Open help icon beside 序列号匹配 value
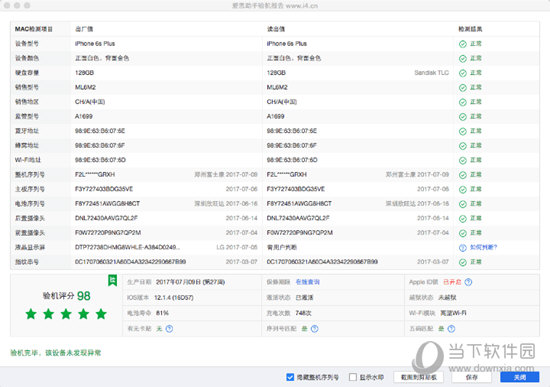The image size is (550, 387). click(315, 329)
